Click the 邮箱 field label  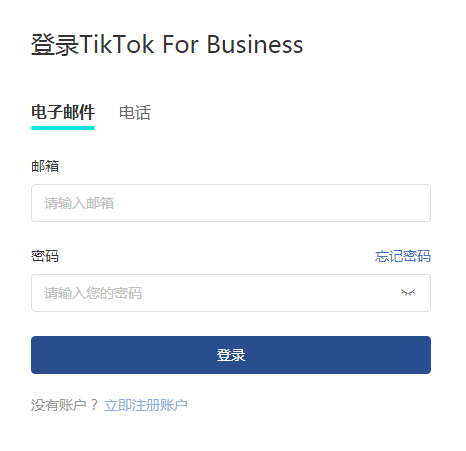coord(45,166)
